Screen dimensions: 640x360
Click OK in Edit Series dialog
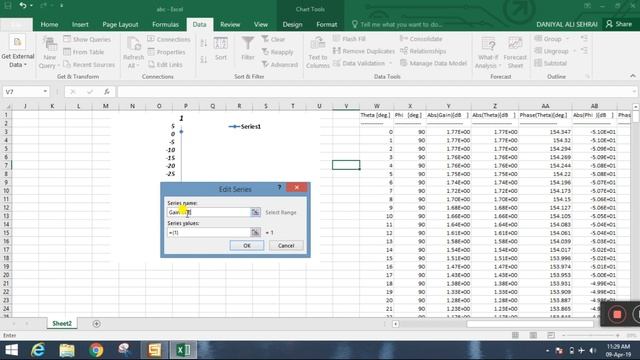[x=247, y=246]
